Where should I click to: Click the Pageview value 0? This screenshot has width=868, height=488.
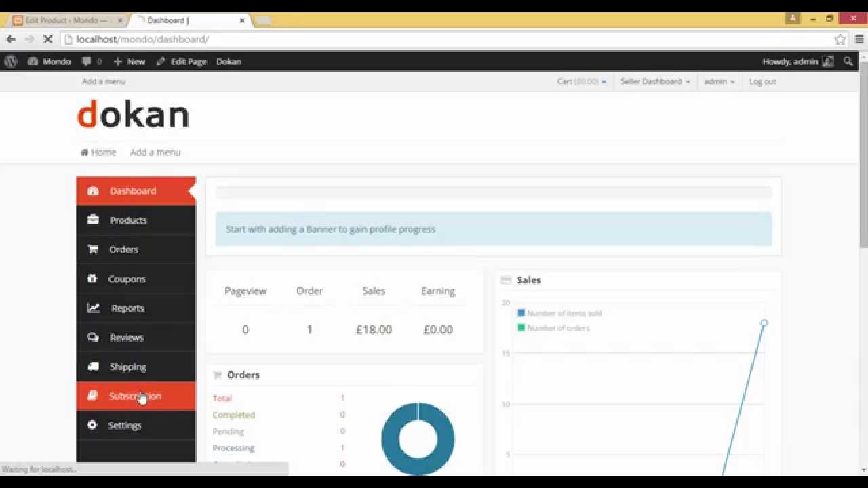click(x=245, y=329)
